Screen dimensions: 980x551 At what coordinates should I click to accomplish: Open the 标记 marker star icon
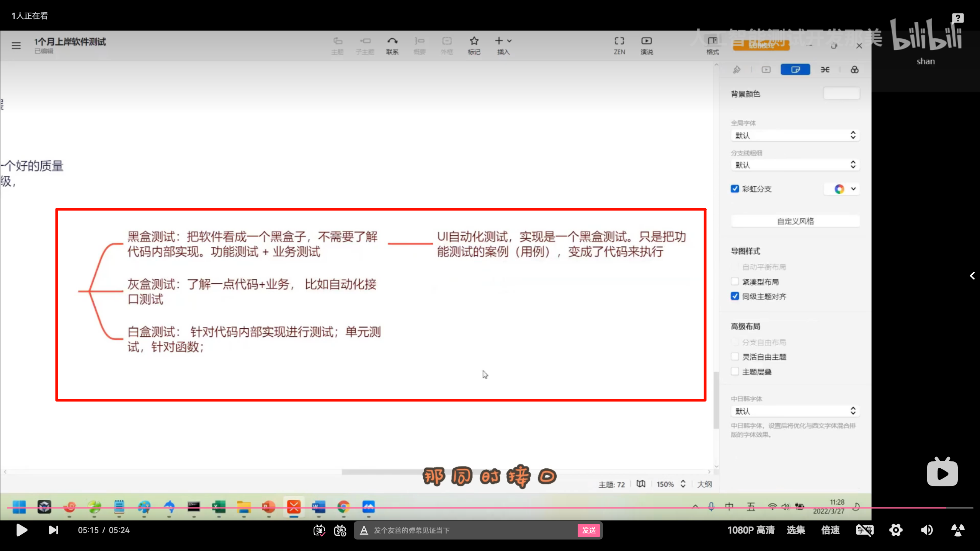point(474,46)
